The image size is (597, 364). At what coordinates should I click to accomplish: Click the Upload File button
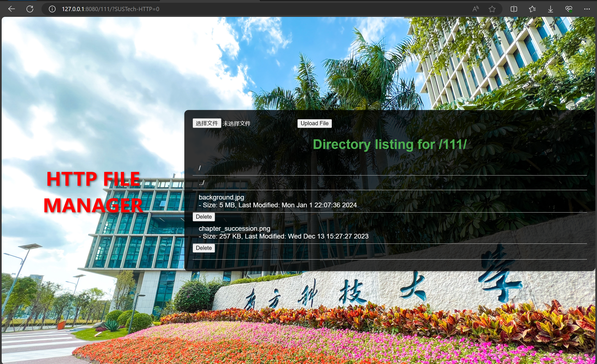point(314,123)
